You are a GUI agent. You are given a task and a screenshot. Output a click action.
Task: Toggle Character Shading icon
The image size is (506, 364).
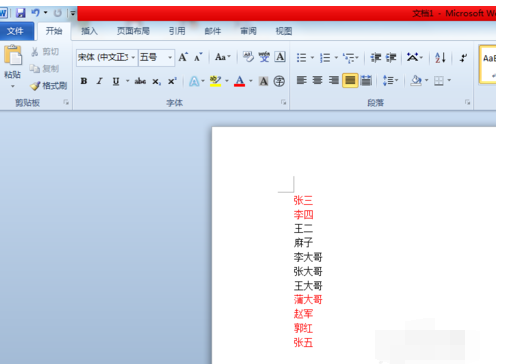tap(264, 81)
